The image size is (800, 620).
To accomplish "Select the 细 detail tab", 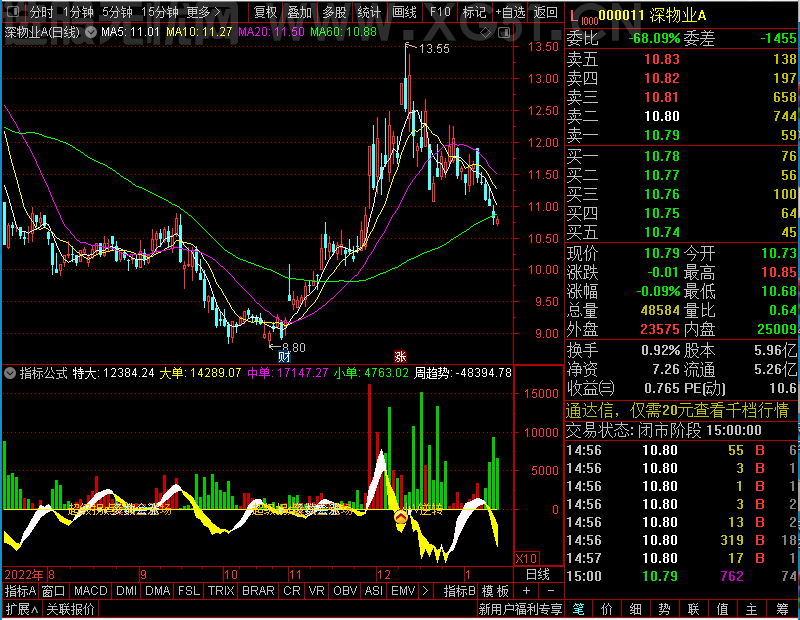I will coord(635,609).
